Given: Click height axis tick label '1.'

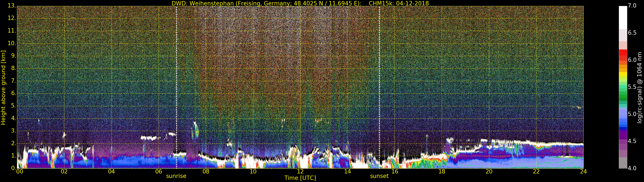Looking at the screenshot, I should [x=14, y=156].
